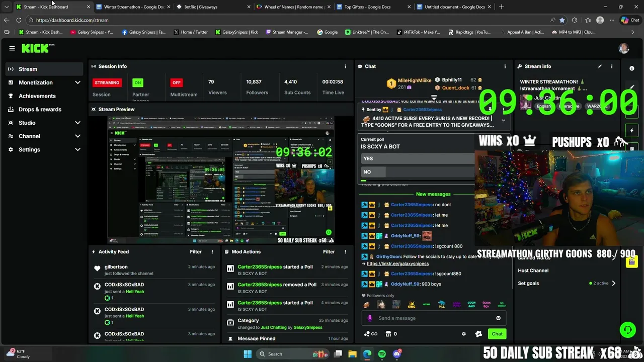Image resolution: width=644 pixels, height=362 pixels.
Task: Open chat settings gear icon
Action: coord(464,334)
